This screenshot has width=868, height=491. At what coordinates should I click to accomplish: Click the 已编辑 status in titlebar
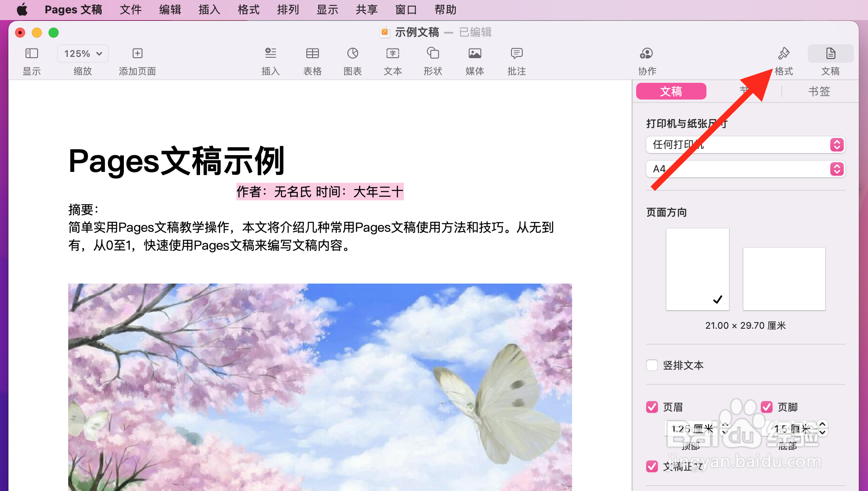(x=475, y=32)
